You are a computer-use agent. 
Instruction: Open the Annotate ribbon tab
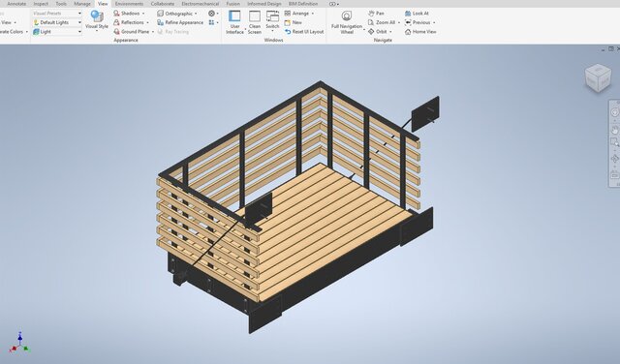click(16, 4)
